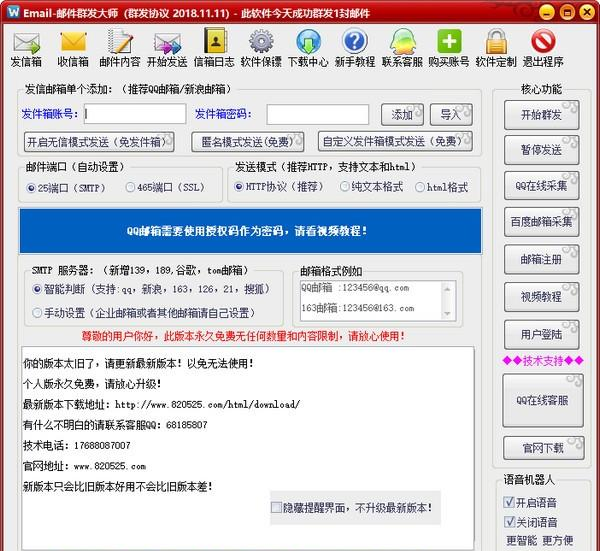The width and height of the screenshot is (600, 551).
Task: Select the 465端口 (SSL) radio button
Action: [131, 187]
